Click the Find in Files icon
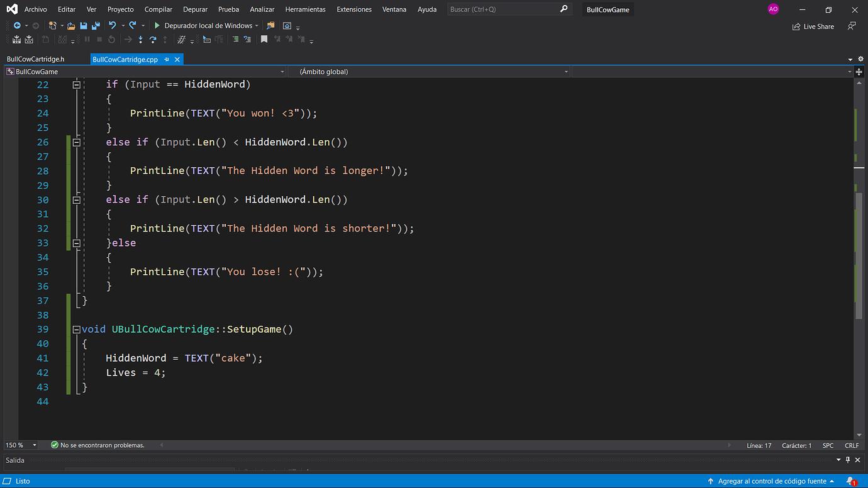This screenshot has height=488, width=868. point(270,26)
